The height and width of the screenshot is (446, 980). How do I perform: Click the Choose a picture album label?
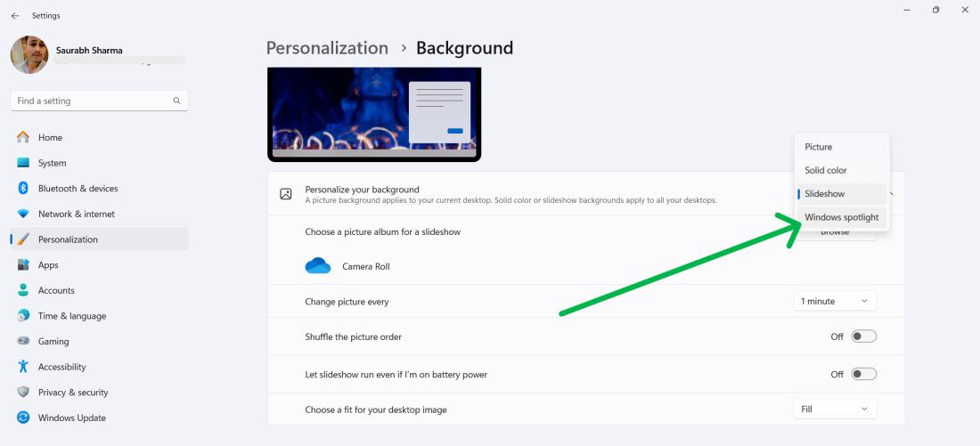coord(382,231)
